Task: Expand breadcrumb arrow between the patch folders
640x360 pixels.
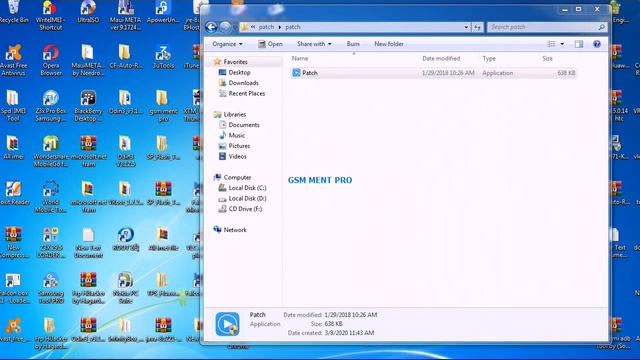Action: (x=280, y=27)
